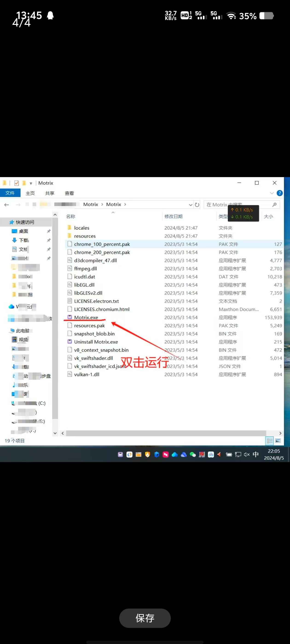Sort by the 大小 column header

point(269,216)
